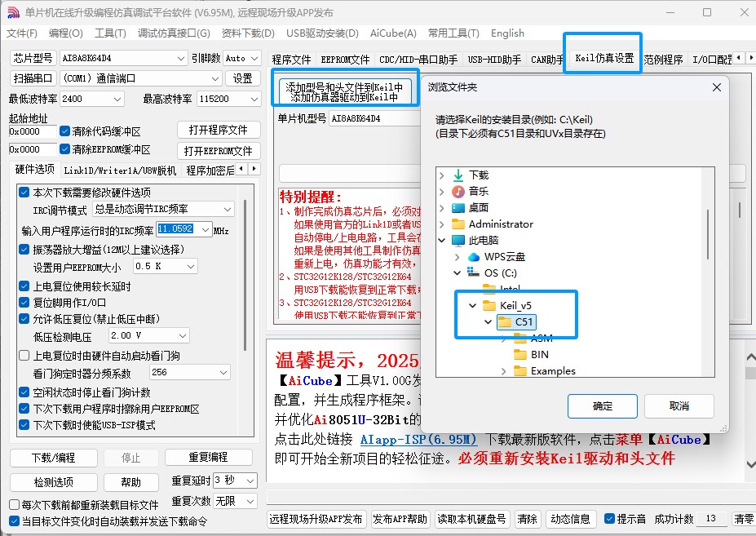Toggle oscillator gain '振荡器放大增益' checkbox

(x=24, y=250)
